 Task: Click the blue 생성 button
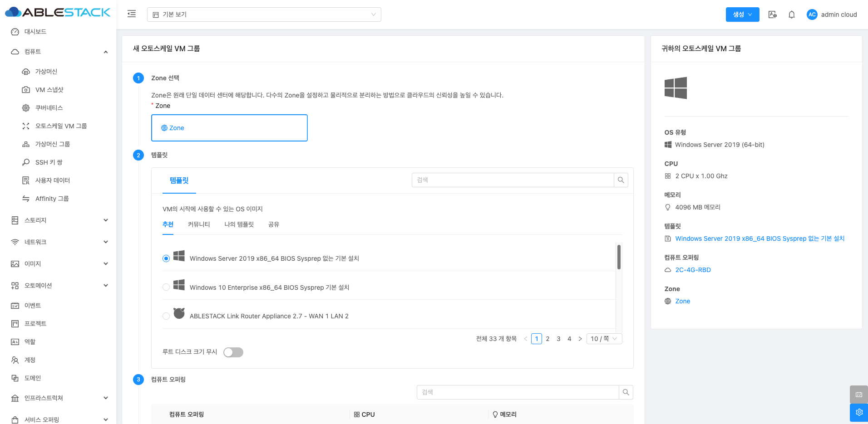click(742, 15)
